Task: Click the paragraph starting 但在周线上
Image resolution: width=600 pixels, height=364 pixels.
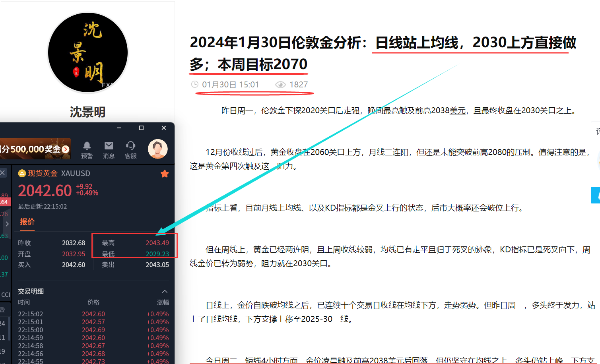Action: pos(390,257)
